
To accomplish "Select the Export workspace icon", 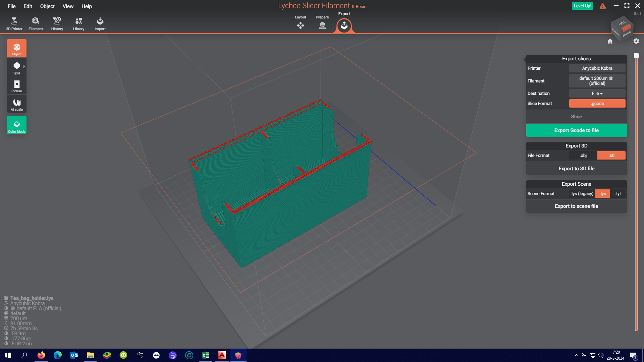I will pyautogui.click(x=344, y=25).
